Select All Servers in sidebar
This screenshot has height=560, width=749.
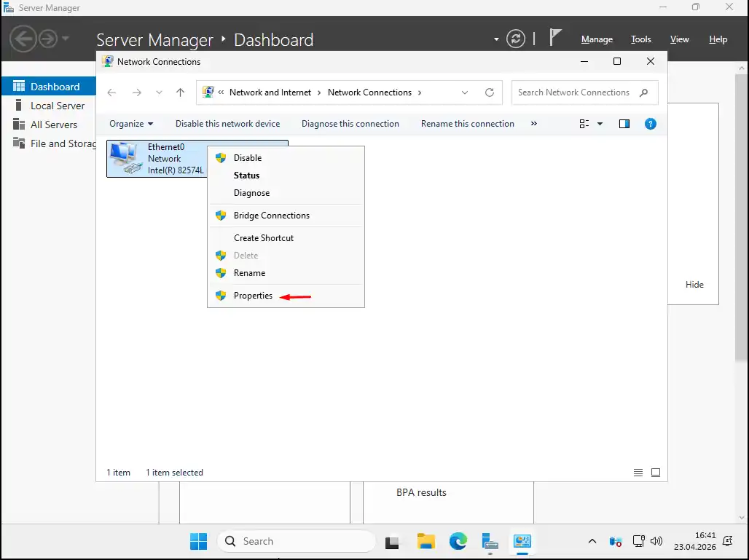[48, 125]
